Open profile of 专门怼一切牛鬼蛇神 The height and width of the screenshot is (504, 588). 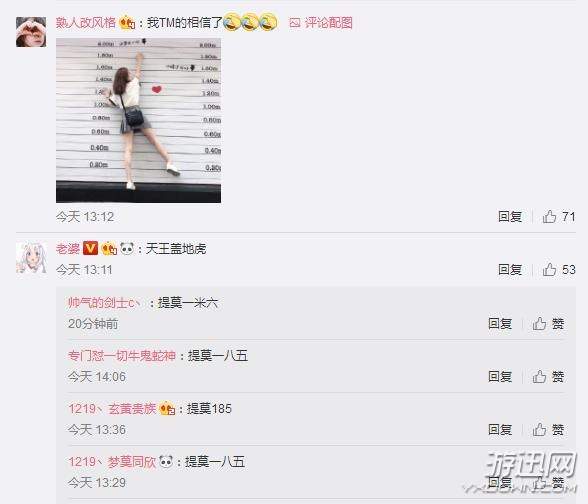click(122, 356)
